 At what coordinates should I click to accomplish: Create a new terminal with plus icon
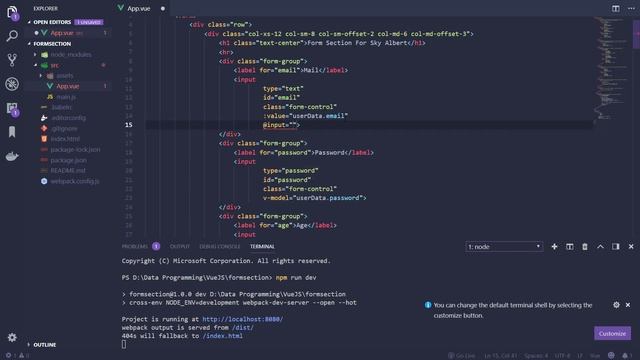(x=554, y=247)
